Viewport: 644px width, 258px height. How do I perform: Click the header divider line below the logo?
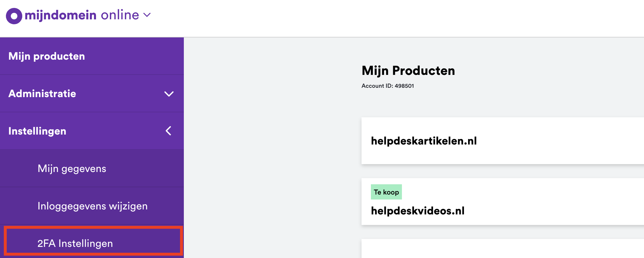coord(322,37)
